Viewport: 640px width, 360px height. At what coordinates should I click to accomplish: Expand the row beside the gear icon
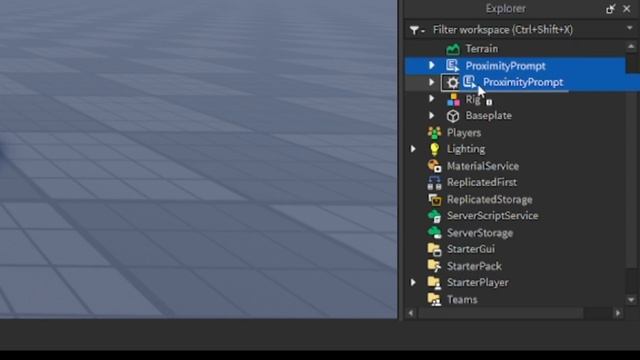click(431, 82)
